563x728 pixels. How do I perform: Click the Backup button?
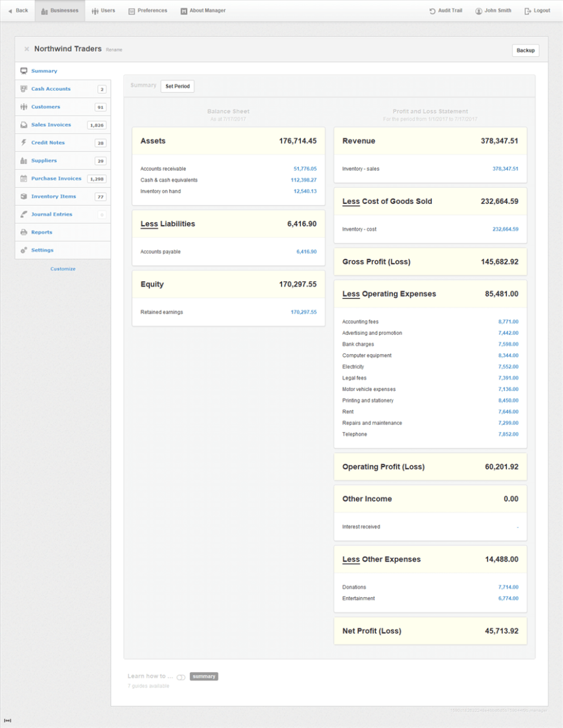525,50
